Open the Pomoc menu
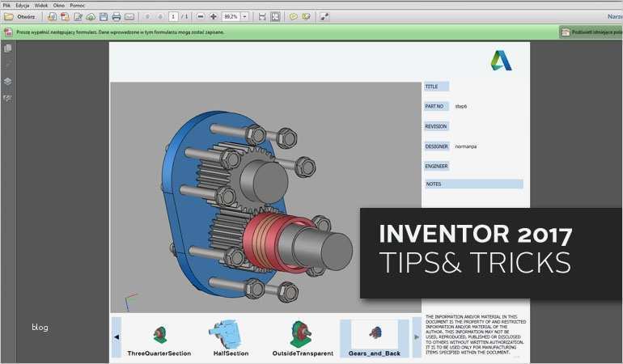The image size is (623, 364). pyautogui.click(x=77, y=6)
